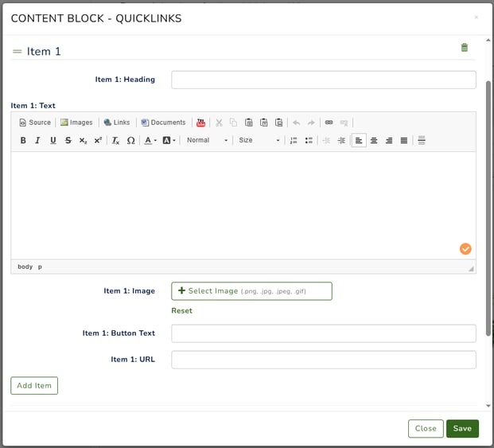The width and height of the screenshot is (494, 448).
Task: Toggle underline formatting
Action: 53,140
